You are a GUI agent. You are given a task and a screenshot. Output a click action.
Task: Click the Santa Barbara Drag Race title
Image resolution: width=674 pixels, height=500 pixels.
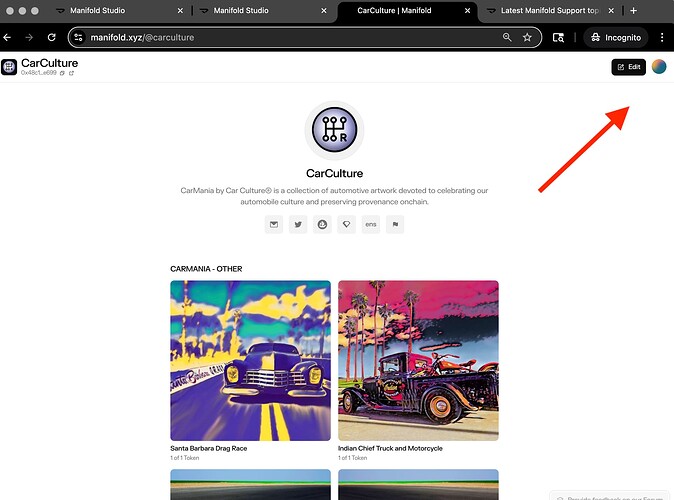click(x=208, y=448)
